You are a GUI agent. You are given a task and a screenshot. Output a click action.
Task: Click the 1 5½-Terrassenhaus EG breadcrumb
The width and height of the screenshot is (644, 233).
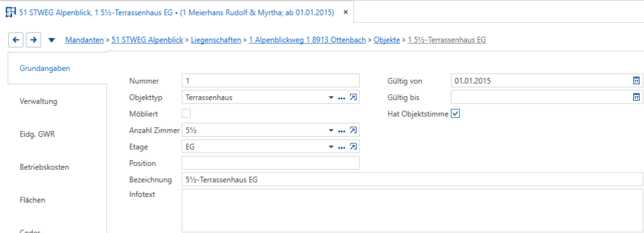(x=447, y=40)
